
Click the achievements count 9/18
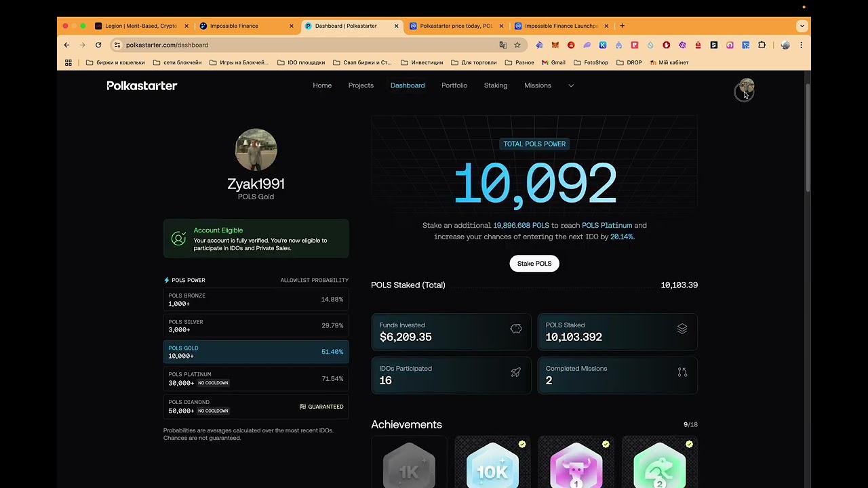pos(690,424)
